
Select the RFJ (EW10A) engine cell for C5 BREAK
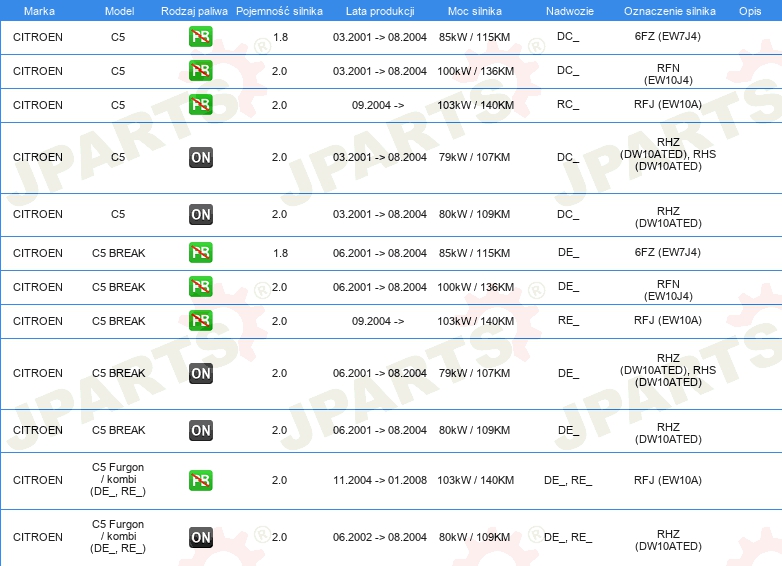[668, 320]
